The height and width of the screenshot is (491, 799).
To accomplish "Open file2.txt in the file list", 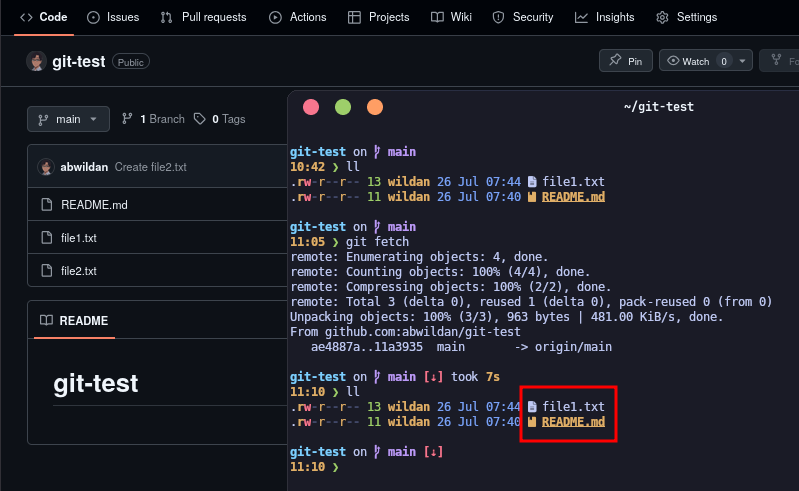I will pyautogui.click(x=78, y=271).
